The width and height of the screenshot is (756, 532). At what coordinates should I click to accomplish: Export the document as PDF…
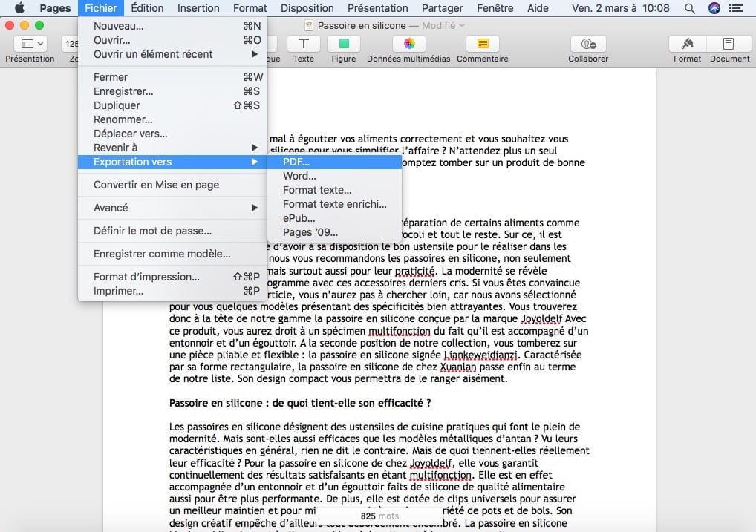pos(334,162)
